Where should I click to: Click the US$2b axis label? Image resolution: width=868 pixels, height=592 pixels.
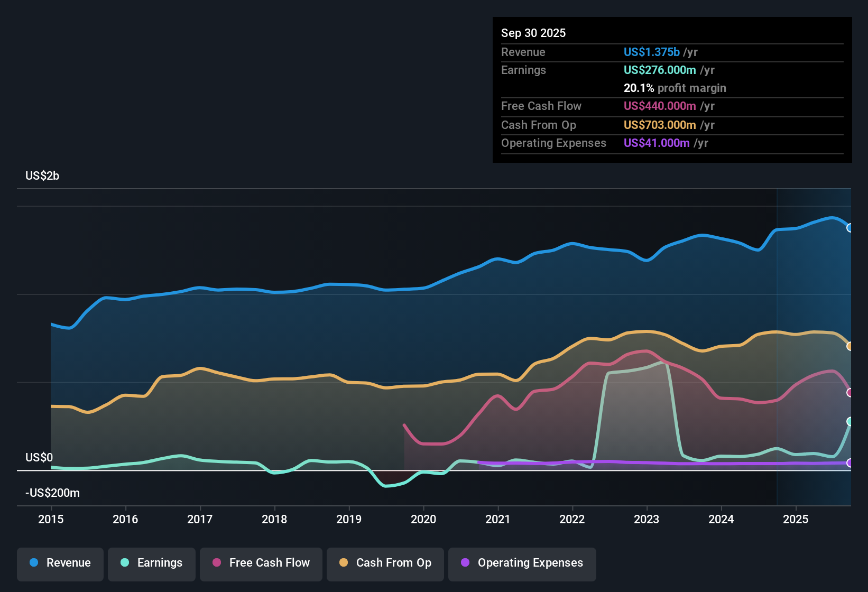[x=42, y=175]
